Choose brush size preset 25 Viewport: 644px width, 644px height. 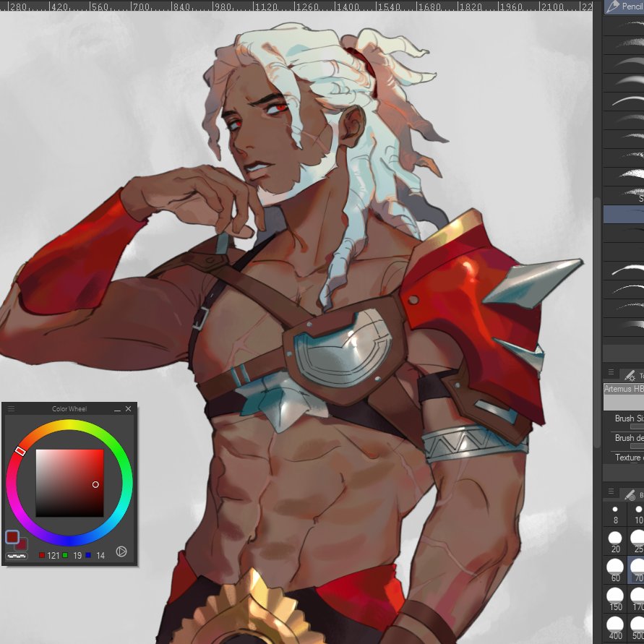point(637,542)
